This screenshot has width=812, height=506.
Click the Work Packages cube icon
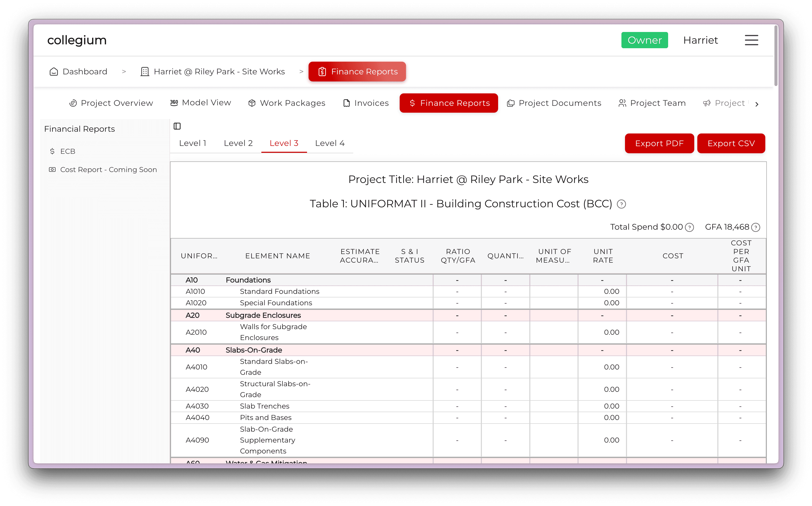click(x=252, y=103)
